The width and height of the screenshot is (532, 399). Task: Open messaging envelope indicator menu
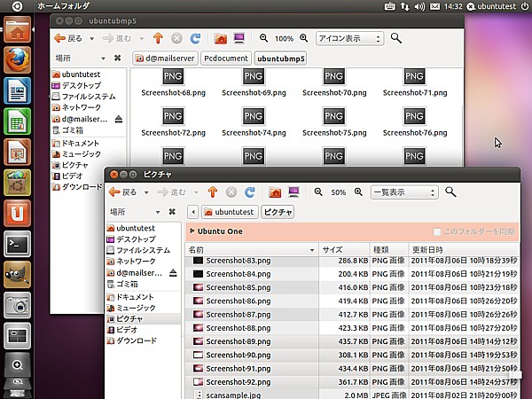point(435,6)
